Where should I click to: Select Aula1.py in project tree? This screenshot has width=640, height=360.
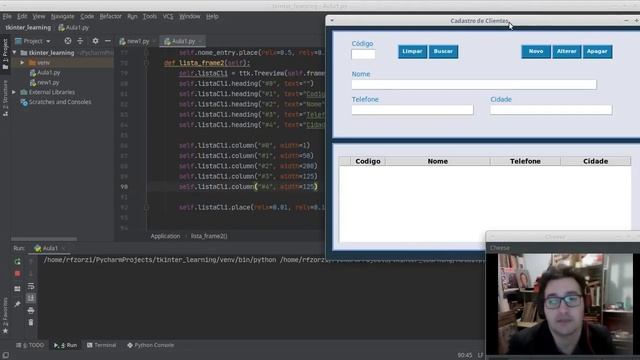(45, 73)
